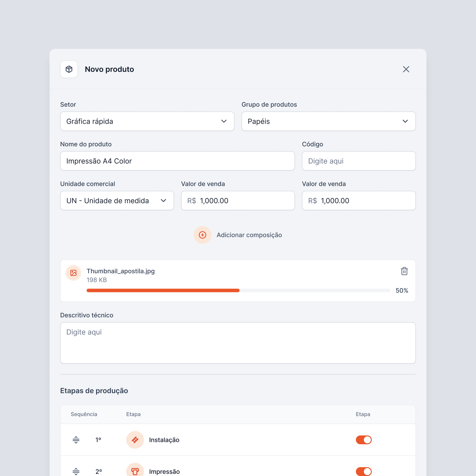Image resolution: width=476 pixels, height=476 pixels.
Task: Close the Novo produto dialog
Action: click(x=406, y=69)
